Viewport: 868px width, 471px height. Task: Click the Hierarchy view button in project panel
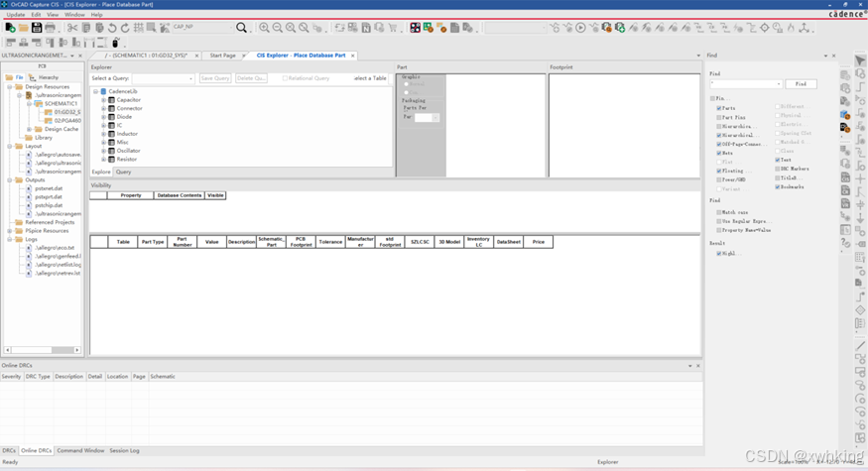coord(44,77)
